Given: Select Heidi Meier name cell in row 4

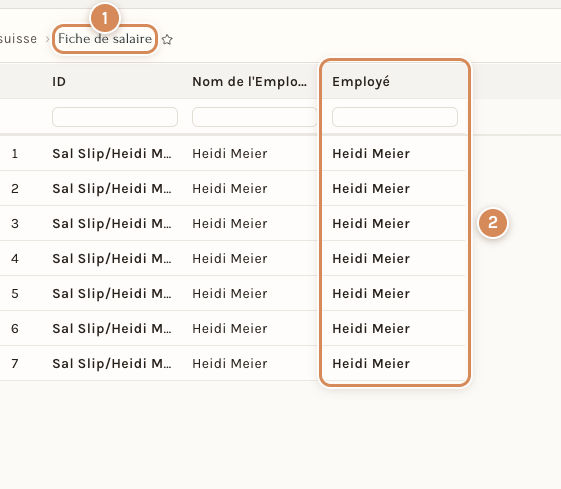Looking at the screenshot, I should click(x=230, y=259).
